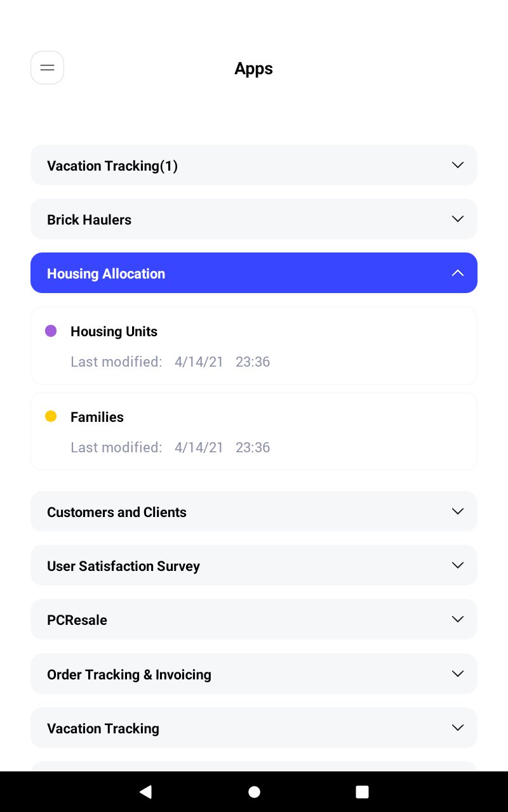
Task: Open recent apps square icon
Action: (362, 791)
